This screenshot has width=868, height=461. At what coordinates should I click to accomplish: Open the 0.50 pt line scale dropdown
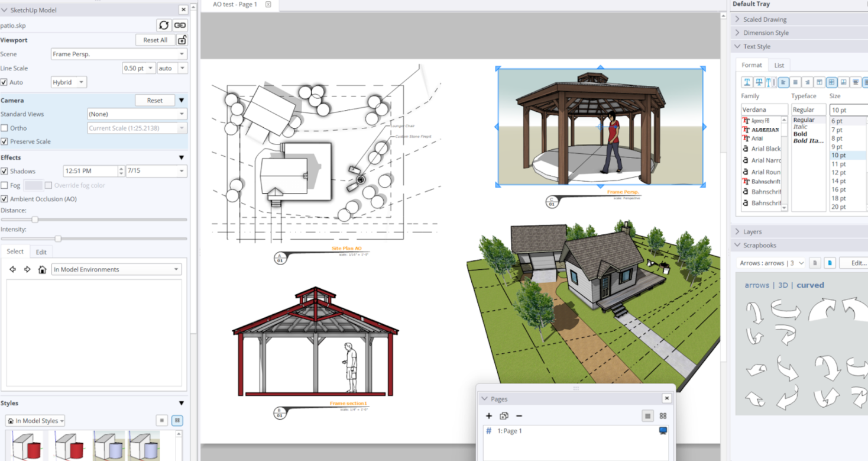coord(139,68)
